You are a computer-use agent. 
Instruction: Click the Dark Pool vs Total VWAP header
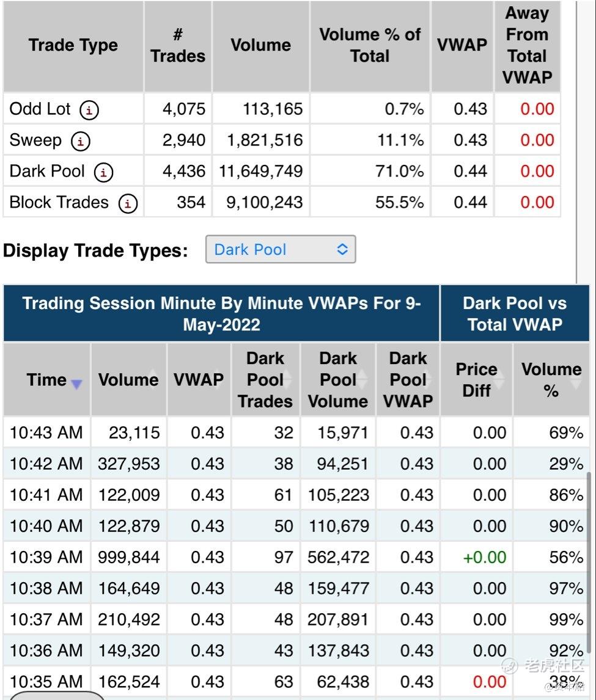tap(515, 313)
